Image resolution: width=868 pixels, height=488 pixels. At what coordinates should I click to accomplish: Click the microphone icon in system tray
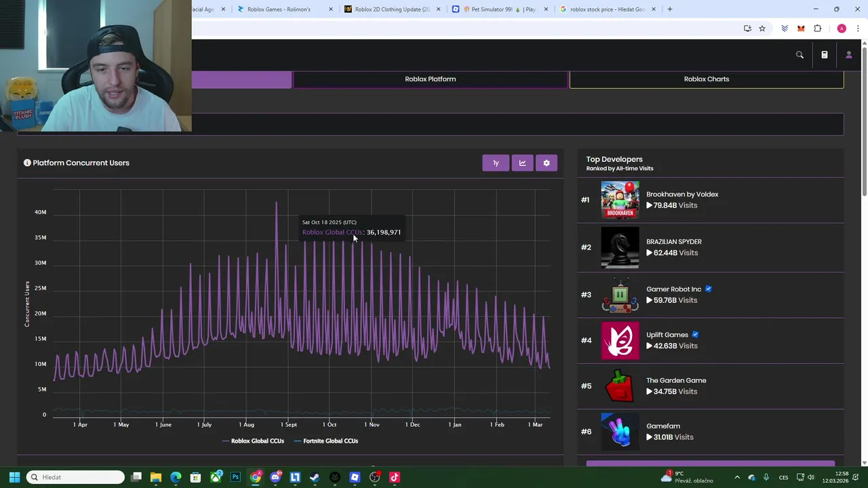pyautogui.click(x=766, y=477)
